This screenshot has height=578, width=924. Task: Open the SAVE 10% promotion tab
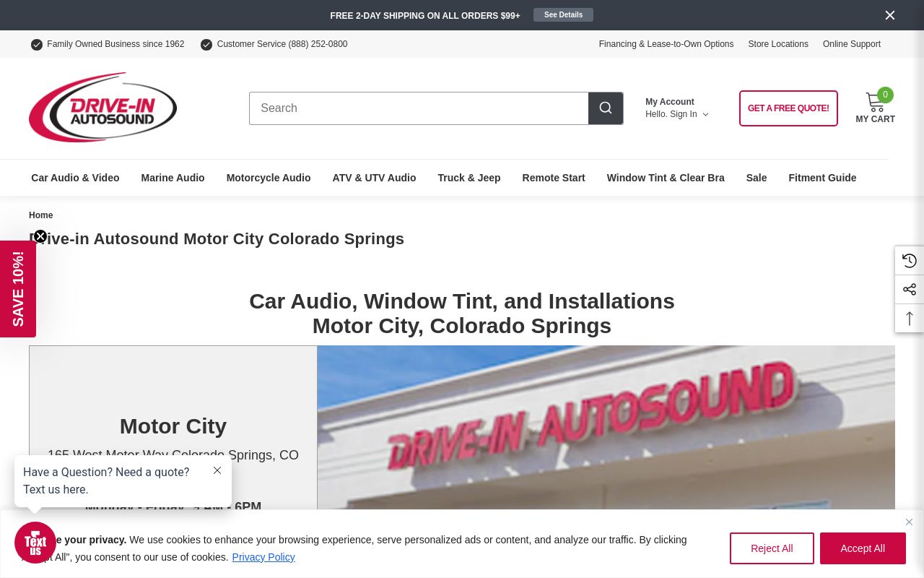(x=18, y=289)
